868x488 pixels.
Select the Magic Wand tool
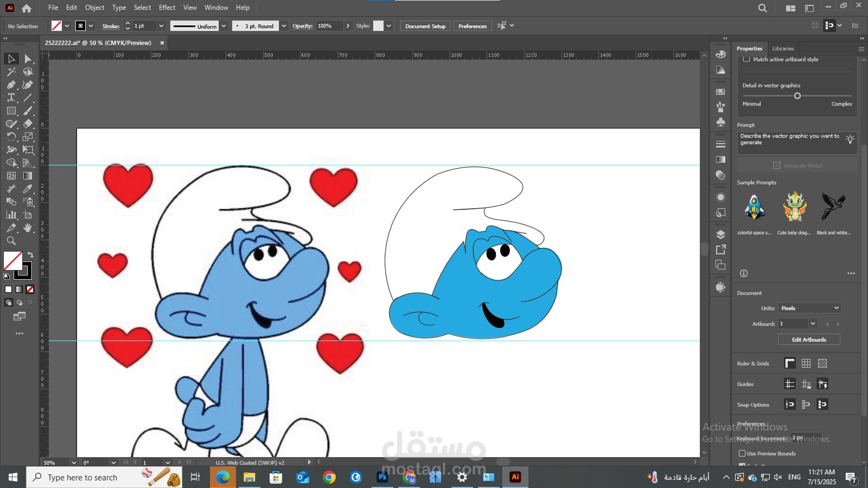click(x=11, y=72)
